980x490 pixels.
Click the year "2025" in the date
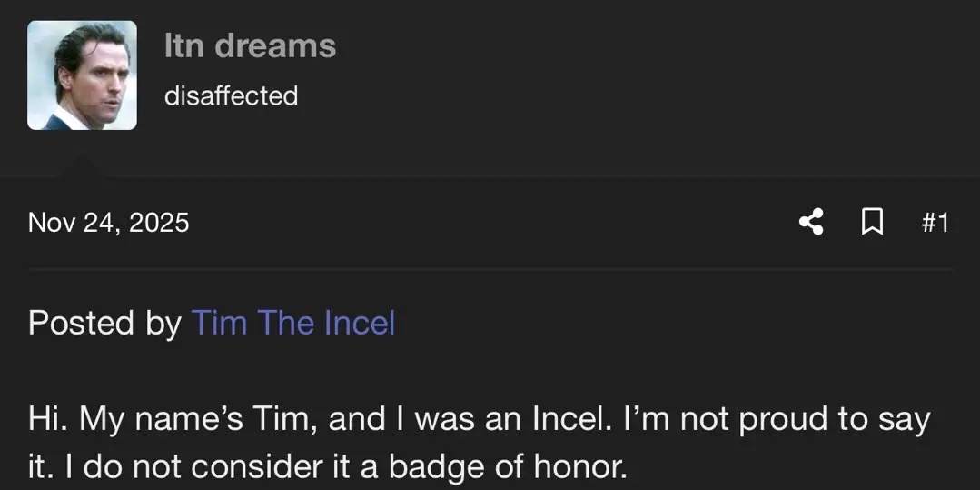(x=159, y=222)
